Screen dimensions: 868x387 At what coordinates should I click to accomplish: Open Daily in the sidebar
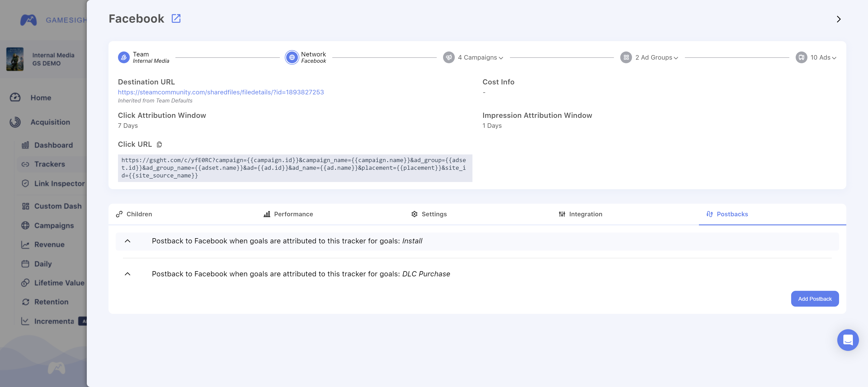pos(43,264)
